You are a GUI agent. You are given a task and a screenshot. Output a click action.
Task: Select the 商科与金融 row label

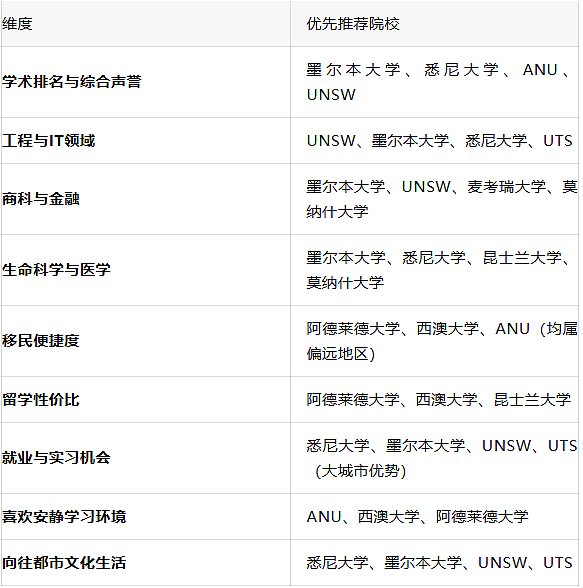point(40,199)
